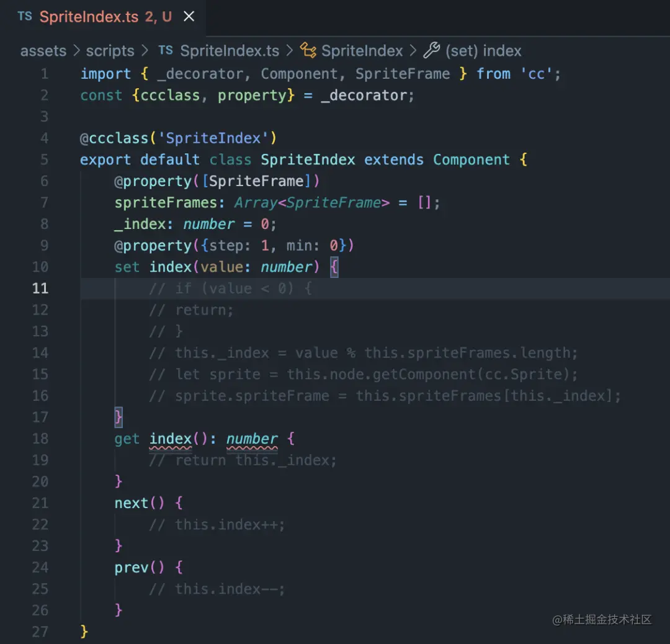The height and width of the screenshot is (644, 670).
Task: Open 'scripts' breadcrumb segment
Action: [x=110, y=51]
